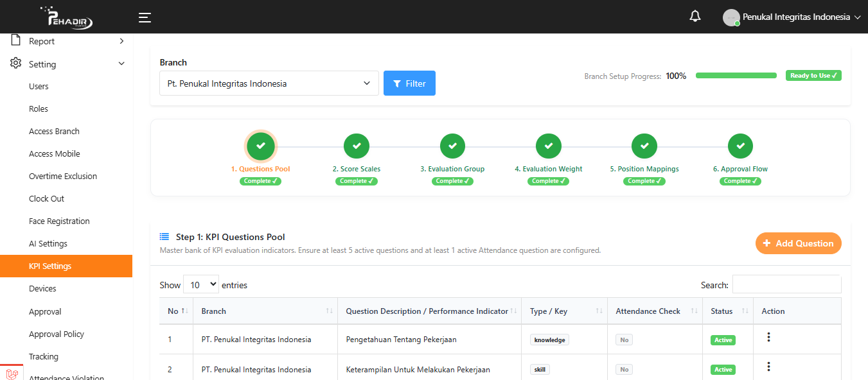The image size is (868, 380).
Task: Select the Score Scales step circle
Action: [x=357, y=146]
